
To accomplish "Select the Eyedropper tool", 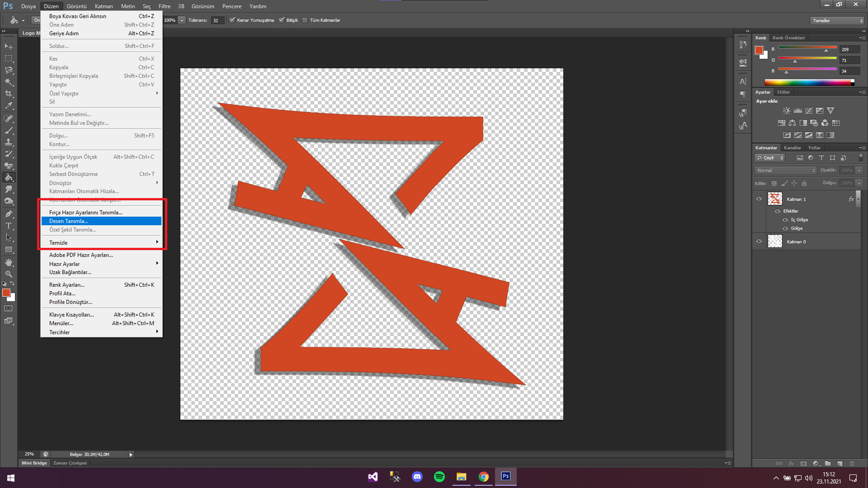I will pyautogui.click(x=9, y=106).
